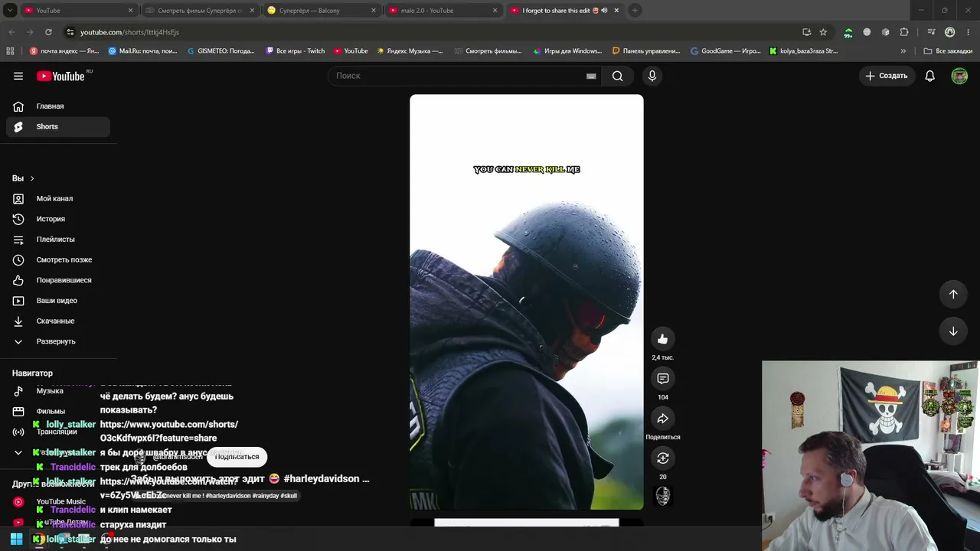Image resolution: width=980 pixels, height=551 pixels.
Task: Open the short's sound source thumbnail
Action: [663, 496]
